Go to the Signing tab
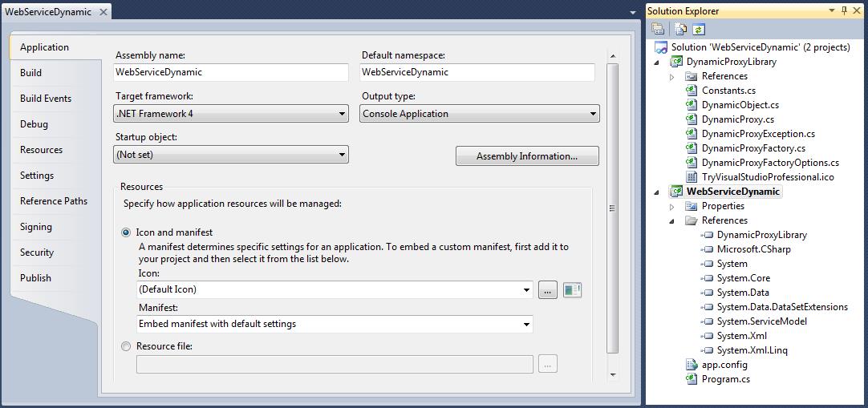Image resolution: width=868 pixels, height=408 pixels. (x=36, y=227)
